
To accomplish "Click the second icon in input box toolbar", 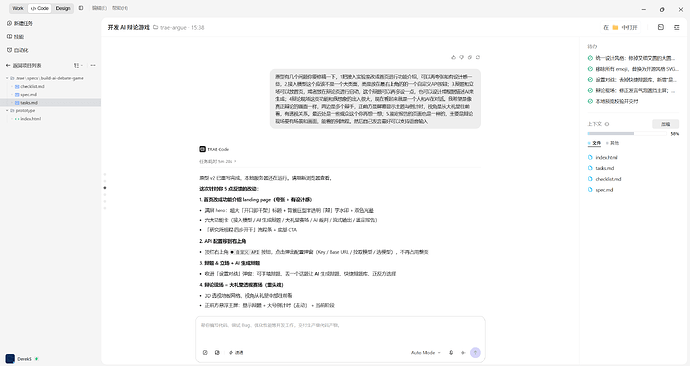I will pos(217,352).
